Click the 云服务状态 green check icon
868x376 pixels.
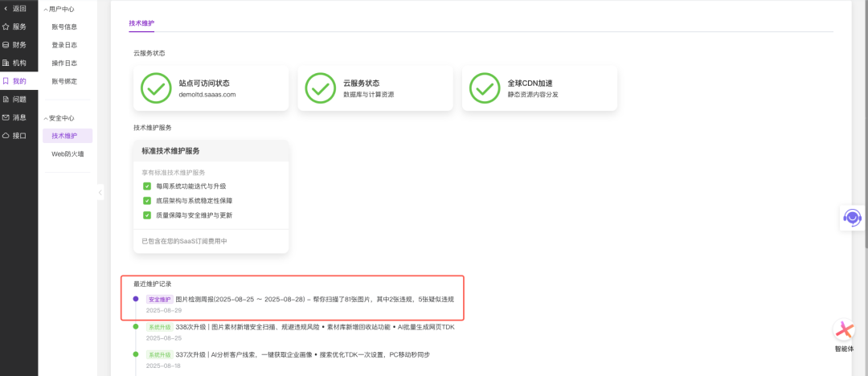pos(321,88)
